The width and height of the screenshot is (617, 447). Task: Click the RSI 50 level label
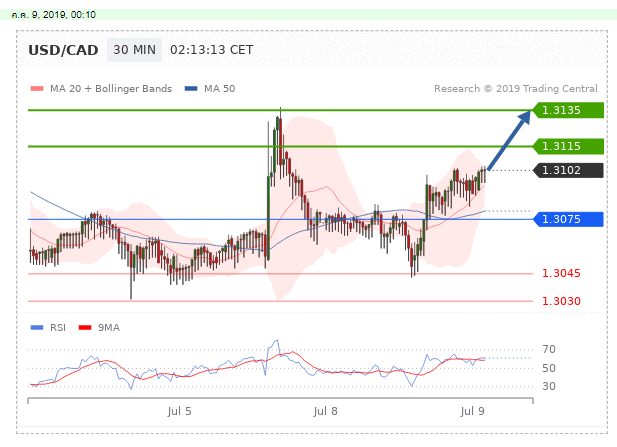[549, 368]
